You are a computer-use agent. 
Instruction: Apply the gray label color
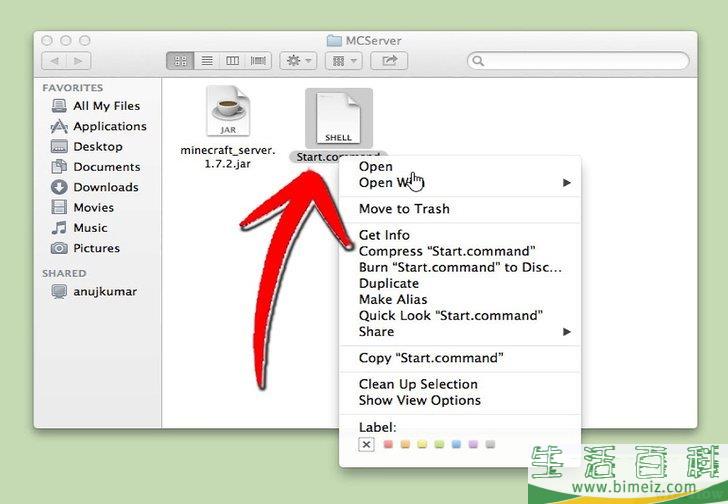click(490, 445)
